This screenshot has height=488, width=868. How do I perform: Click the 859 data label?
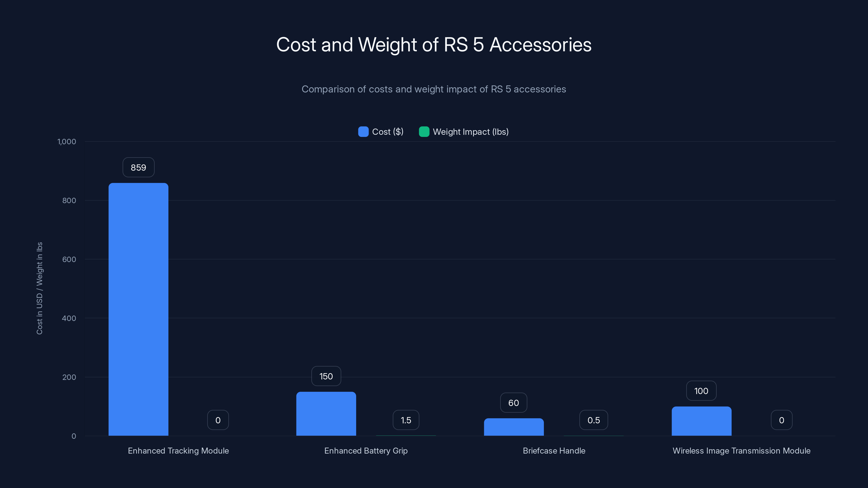pos(138,167)
